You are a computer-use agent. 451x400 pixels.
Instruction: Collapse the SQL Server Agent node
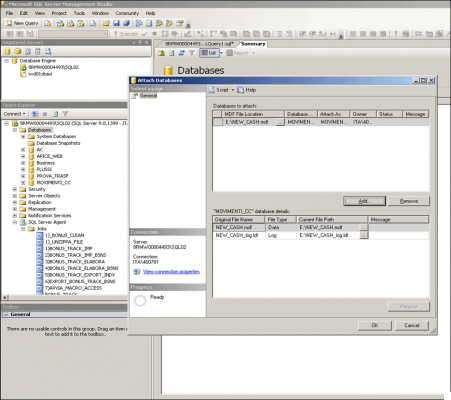point(15,222)
